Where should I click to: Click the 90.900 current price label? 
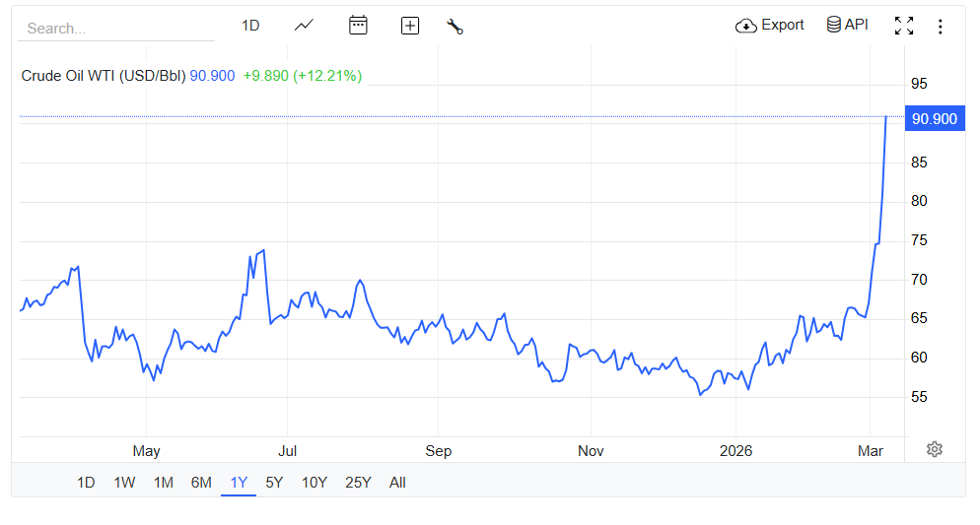[x=934, y=119]
